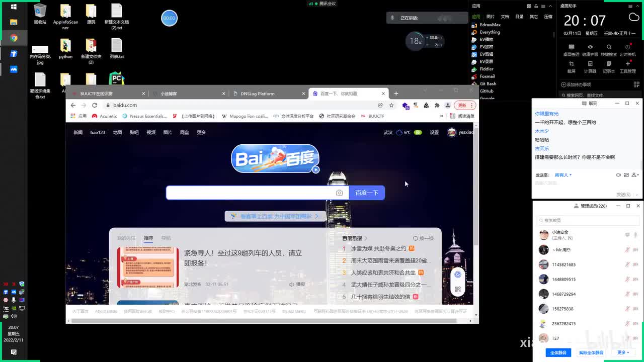
Task: Open the 文件深度分析平台 bookmark
Action: click(294, 116)
